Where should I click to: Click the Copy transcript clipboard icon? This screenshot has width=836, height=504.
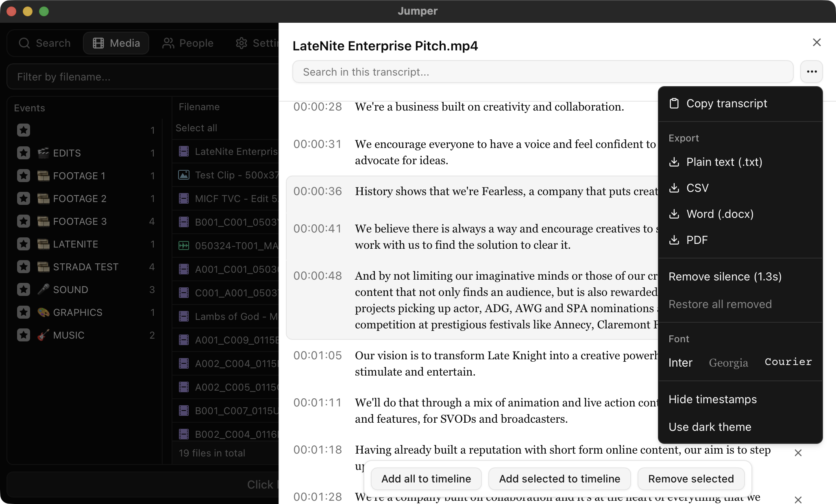point(674,103)
